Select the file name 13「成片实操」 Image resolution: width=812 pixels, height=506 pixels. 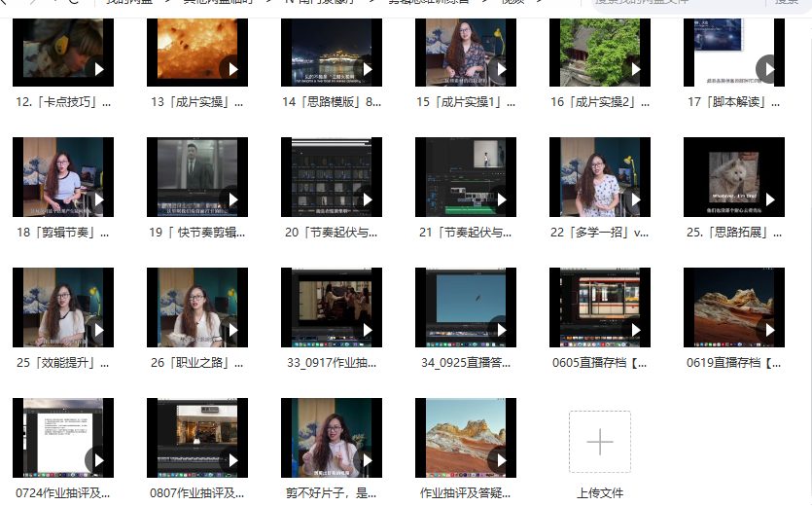197,102
